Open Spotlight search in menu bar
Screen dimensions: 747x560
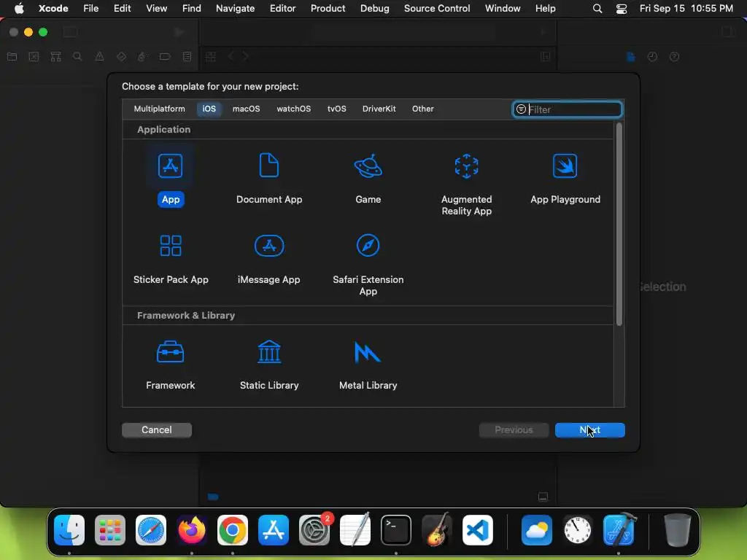597,8
